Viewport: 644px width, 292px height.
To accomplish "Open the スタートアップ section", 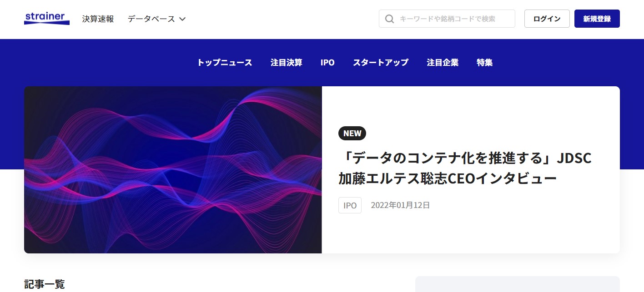I will coord(380,63).
